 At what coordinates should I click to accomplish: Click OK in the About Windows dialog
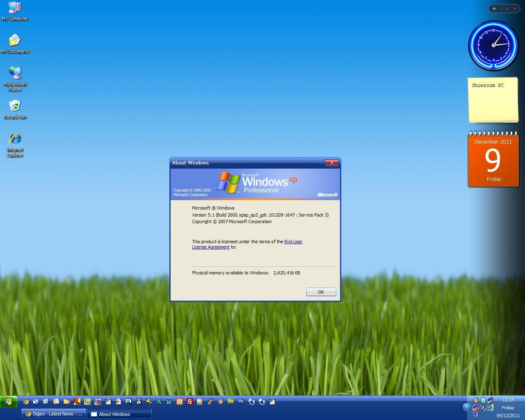click(x=321, y=292)
